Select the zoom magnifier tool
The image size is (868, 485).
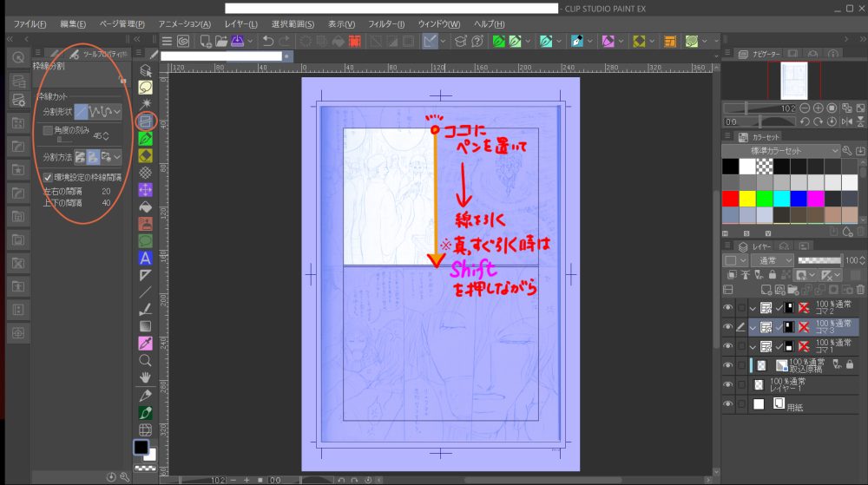pyautogui.click(x=146, y=361)
